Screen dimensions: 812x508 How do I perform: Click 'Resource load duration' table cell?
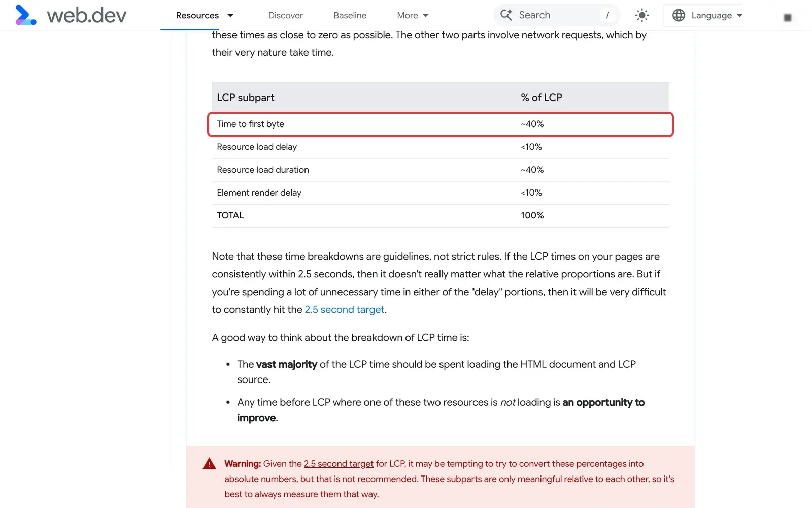pyautogui.click(x=263, y=170)
